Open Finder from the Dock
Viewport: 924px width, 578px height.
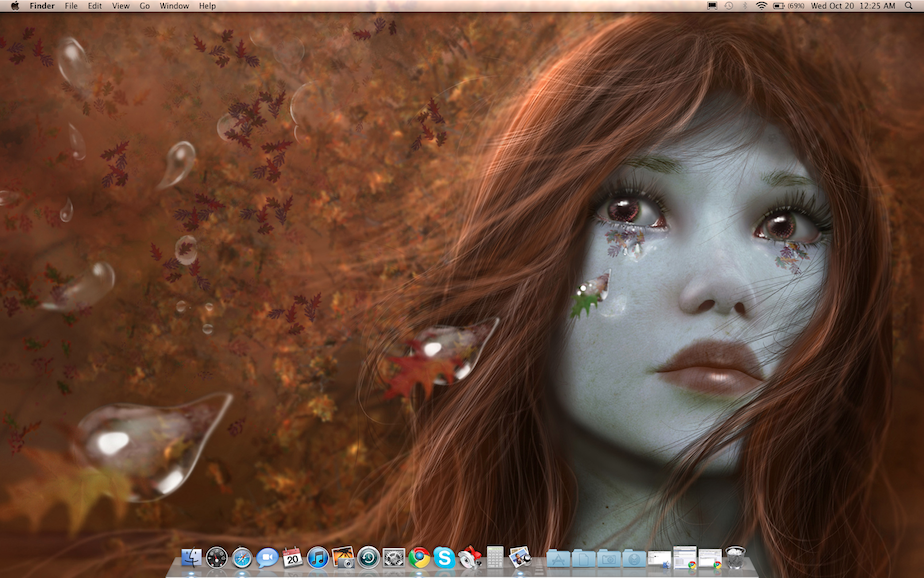point(192,557)
